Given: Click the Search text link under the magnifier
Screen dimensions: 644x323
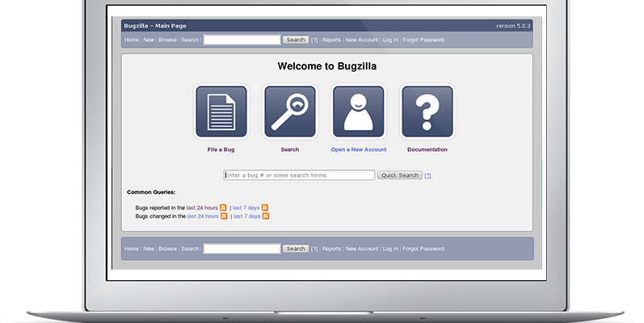Looking at the screenshot, I should click(x=290, y=149).
